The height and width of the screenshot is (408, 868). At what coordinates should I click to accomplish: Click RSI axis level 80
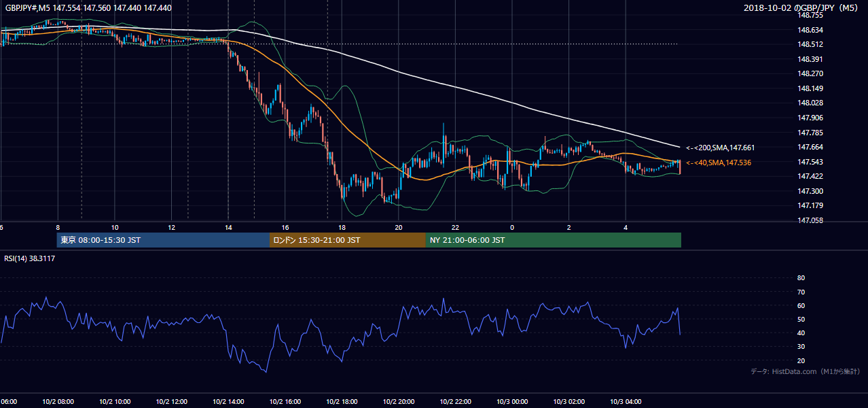(x=801, y=278)
